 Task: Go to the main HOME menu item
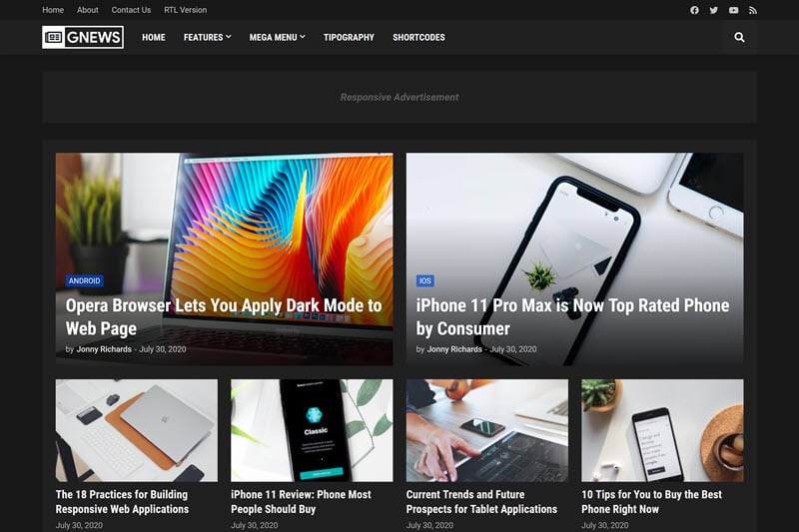click(x=154, y=37)
